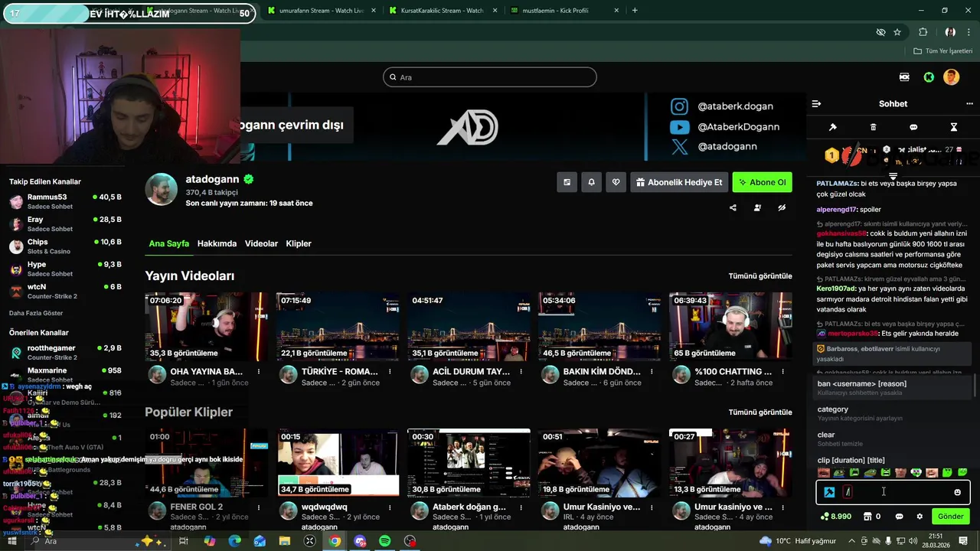This screenshot has width=980, height=551.
Task: Open the 07:06:20 OHA YAYINA video thumbnail
Action: coord(207,327)
